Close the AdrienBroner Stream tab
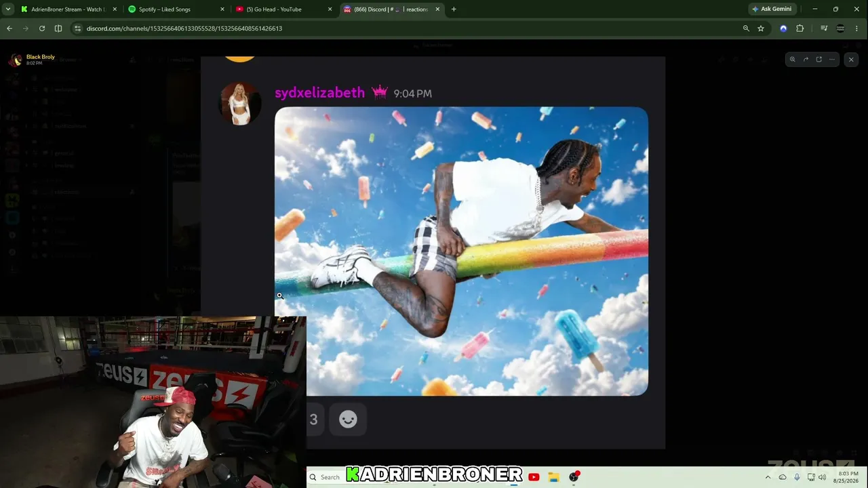 (x=115, y=9)
